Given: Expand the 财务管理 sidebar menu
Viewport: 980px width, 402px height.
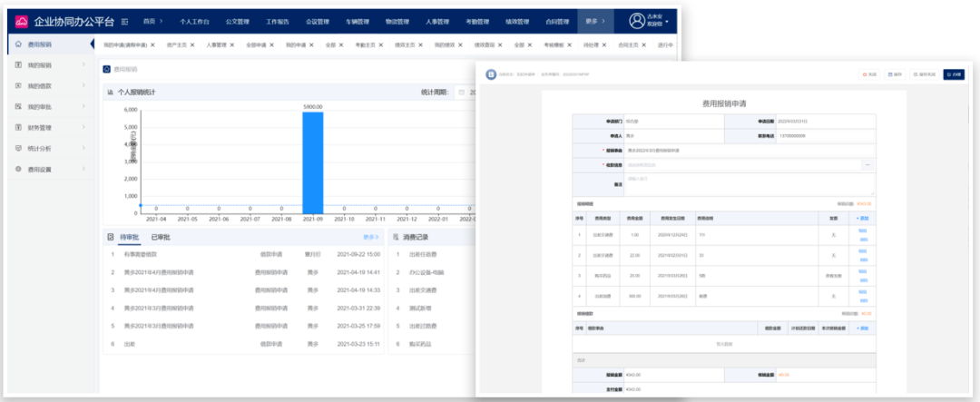Looking at the screenshot, I should click(83, 127).
